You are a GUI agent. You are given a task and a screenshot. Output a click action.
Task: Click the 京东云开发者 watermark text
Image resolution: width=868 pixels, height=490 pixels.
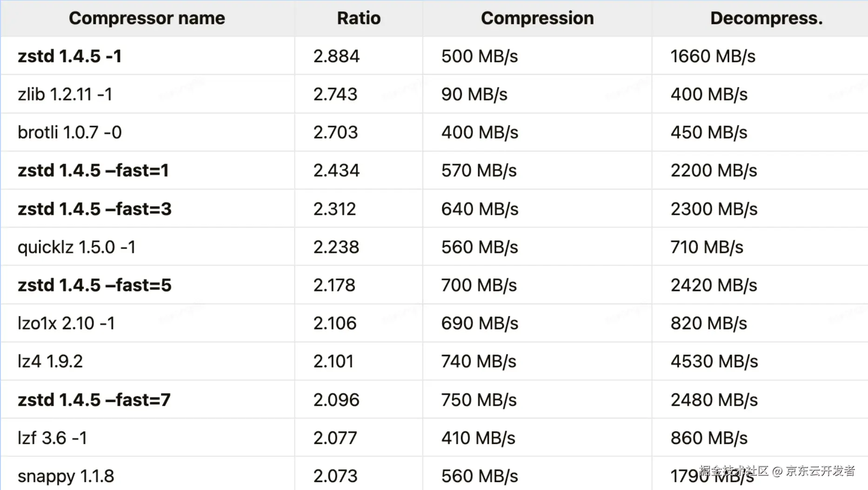[820, 471]
